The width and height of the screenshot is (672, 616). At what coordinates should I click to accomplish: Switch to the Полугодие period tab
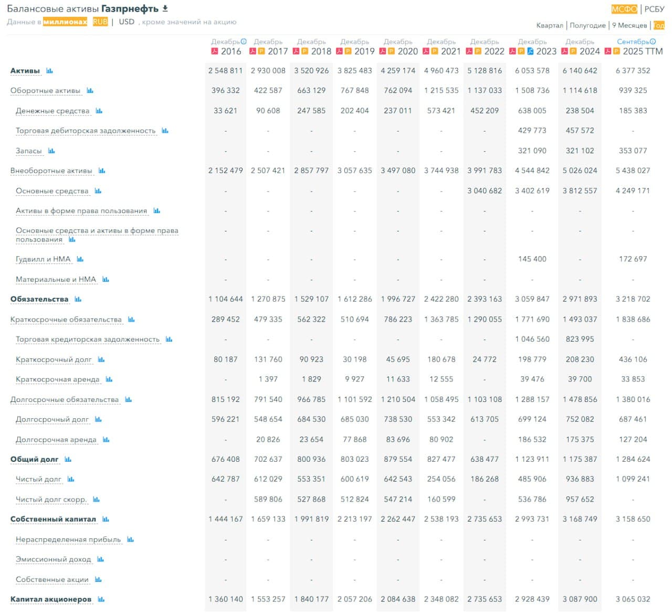(587, 25)
